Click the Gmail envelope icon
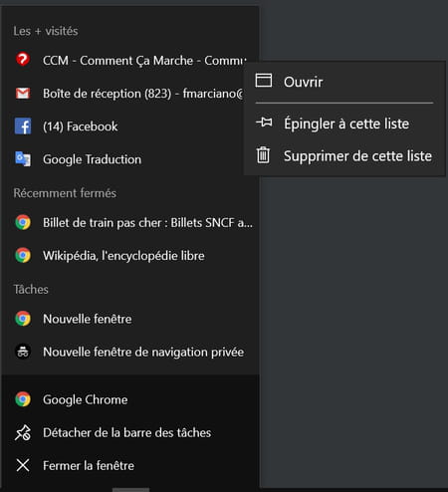 (23, 94)
